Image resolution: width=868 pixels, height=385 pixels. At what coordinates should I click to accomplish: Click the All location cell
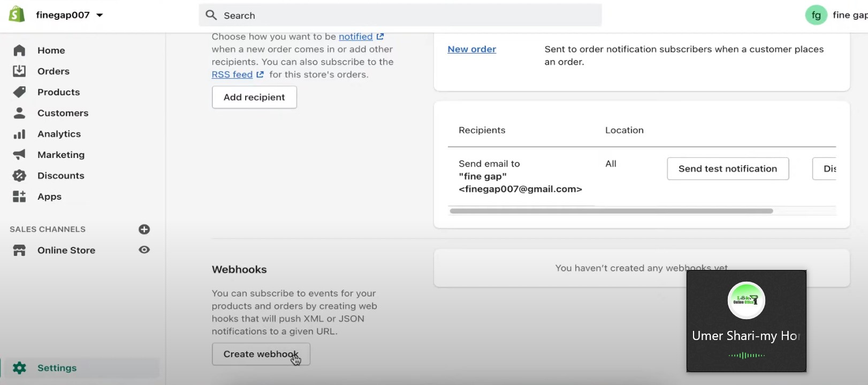[611, 164]
